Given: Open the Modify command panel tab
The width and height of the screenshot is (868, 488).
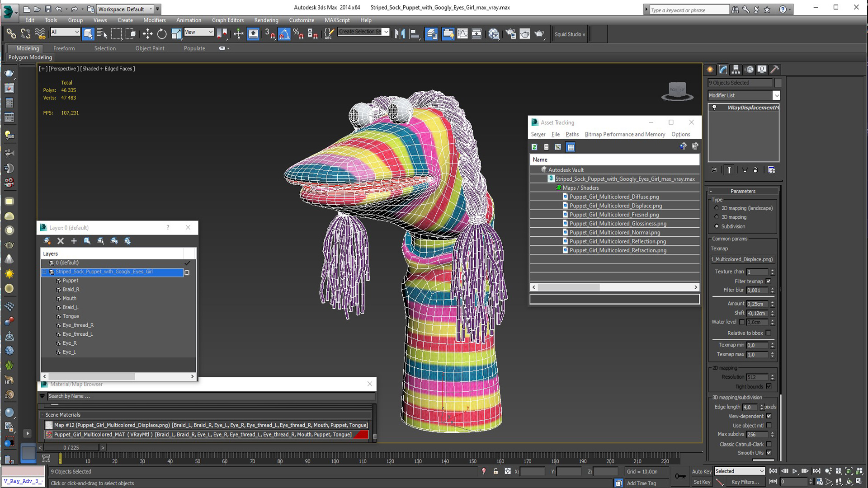Looking at the screenshot, I should pos(723,70).
